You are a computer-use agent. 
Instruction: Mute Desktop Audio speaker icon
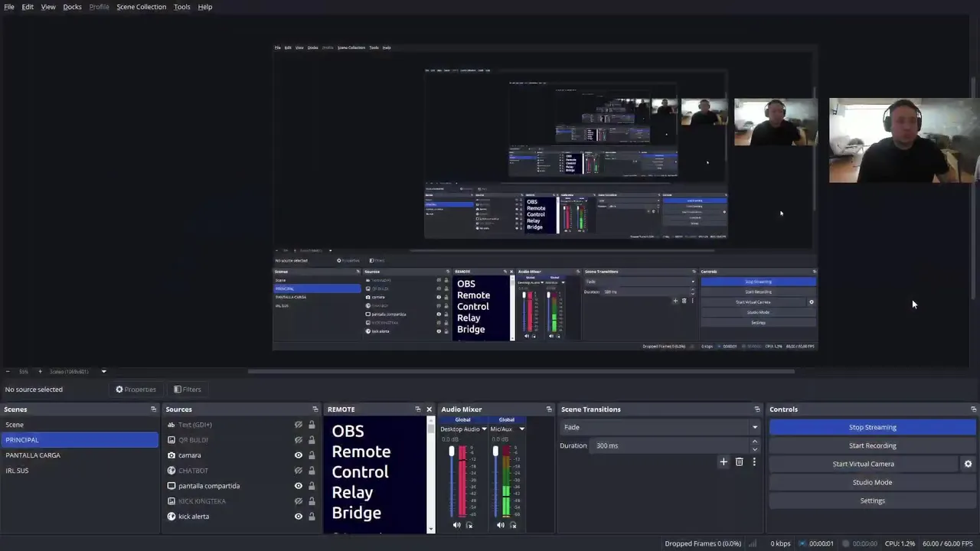[x=457, y=525]
